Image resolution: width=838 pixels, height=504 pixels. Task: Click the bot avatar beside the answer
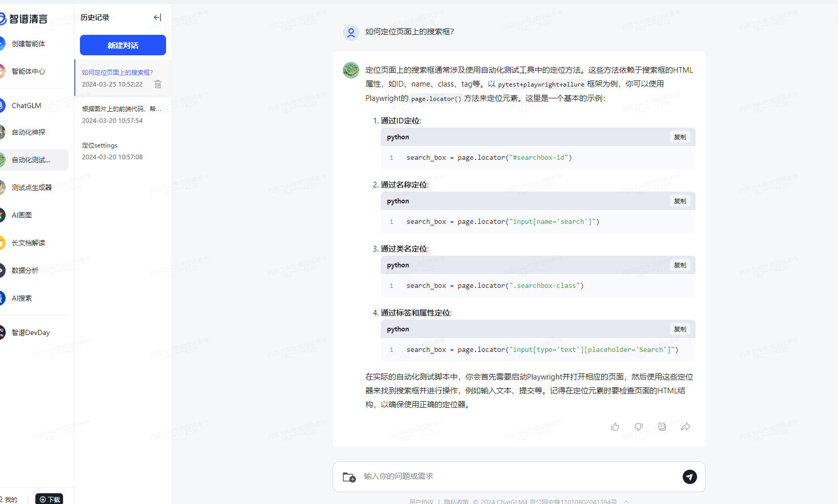(351, 70)
